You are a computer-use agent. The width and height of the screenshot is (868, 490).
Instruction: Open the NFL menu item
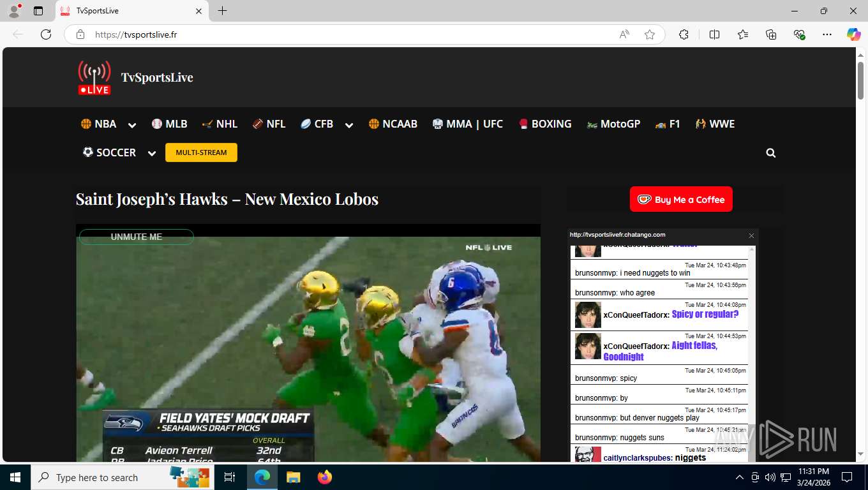pos(269,124)
